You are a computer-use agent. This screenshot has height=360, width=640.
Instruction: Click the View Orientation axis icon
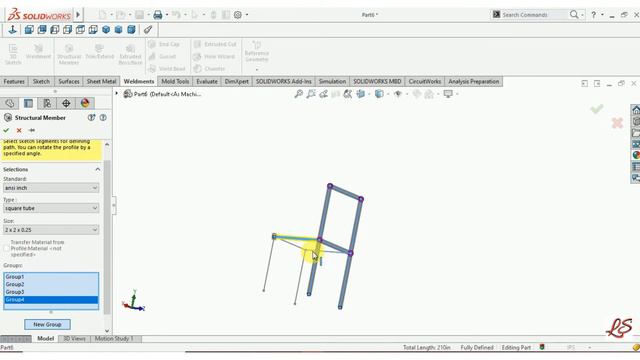pos(13,29)
